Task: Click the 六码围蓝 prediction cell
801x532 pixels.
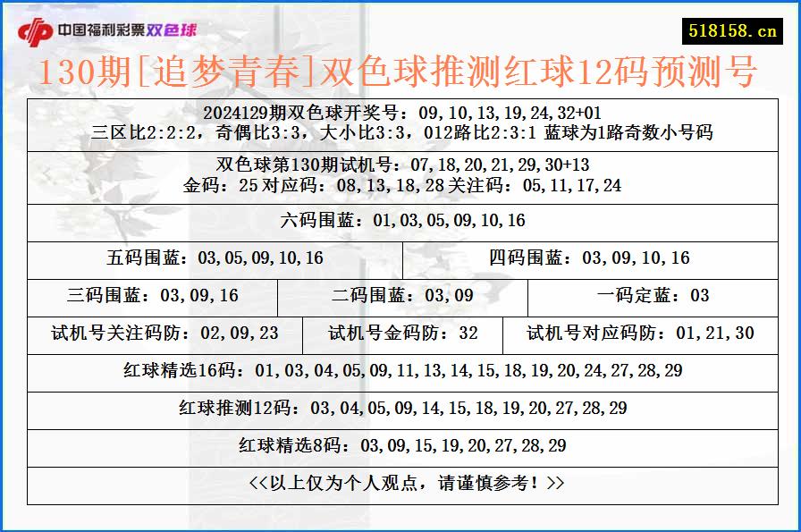Action: pos(400,218)
